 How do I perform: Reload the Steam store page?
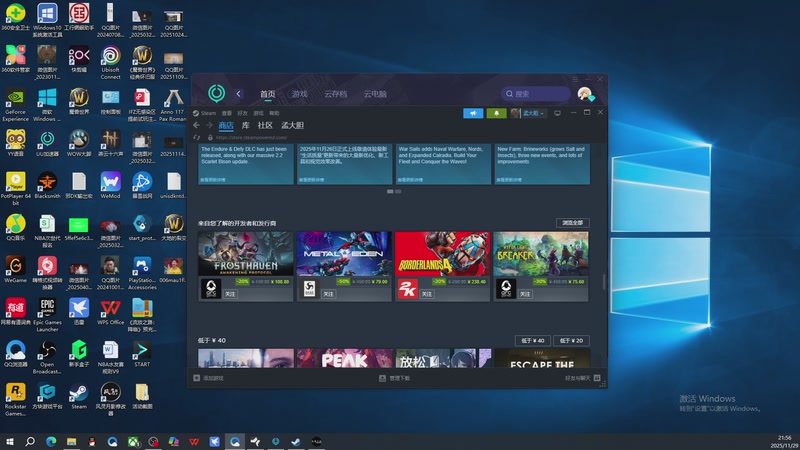[x=196, y=137]
